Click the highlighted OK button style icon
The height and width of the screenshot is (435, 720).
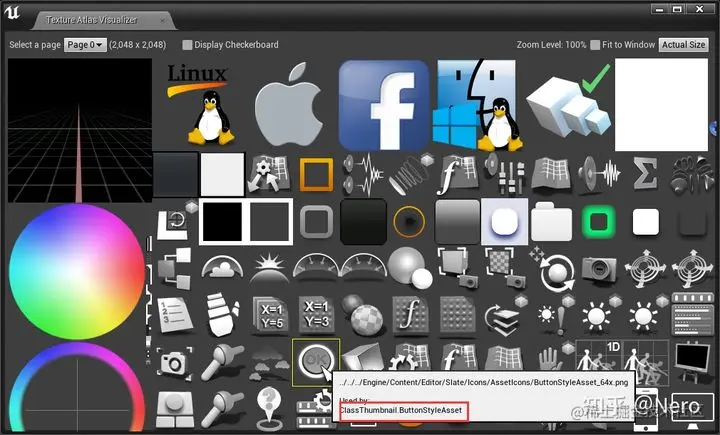click(316, 363)
